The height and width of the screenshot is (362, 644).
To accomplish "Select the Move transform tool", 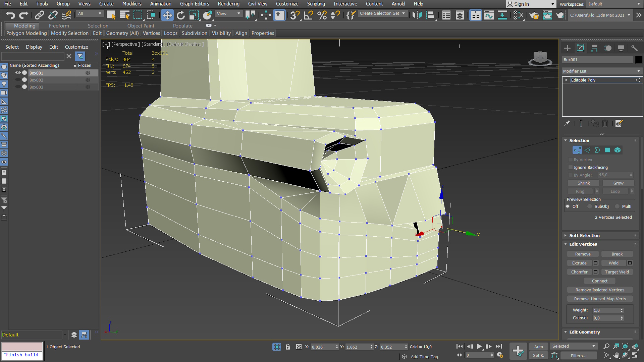I will click(167, 15).
